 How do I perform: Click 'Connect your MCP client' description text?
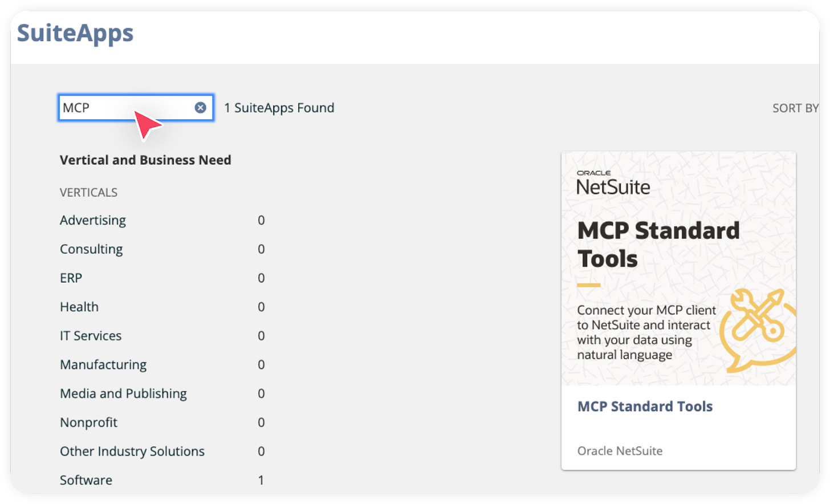[646, 332]
